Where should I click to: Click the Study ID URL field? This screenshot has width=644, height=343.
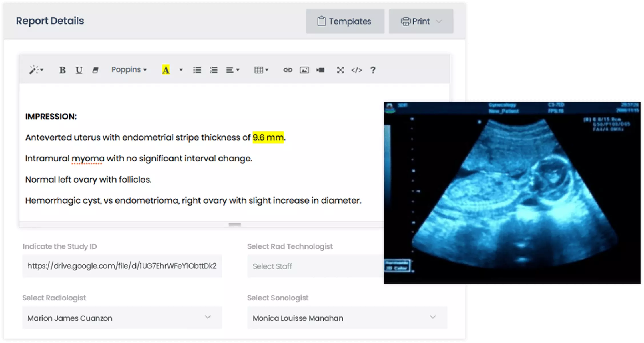tap(122, 266)
